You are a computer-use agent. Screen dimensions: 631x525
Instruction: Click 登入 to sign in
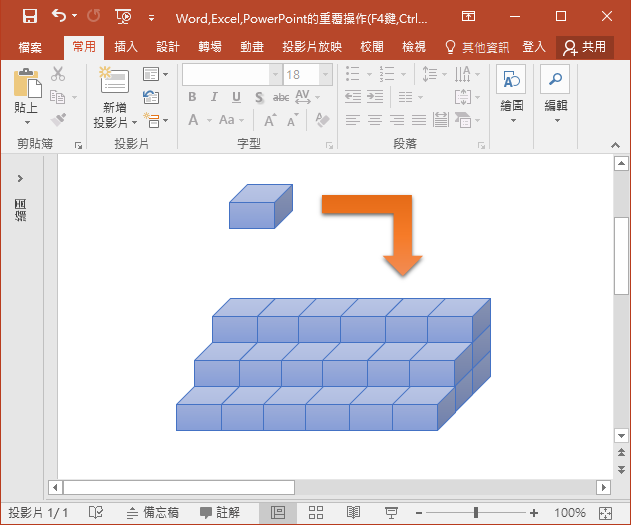534,47
